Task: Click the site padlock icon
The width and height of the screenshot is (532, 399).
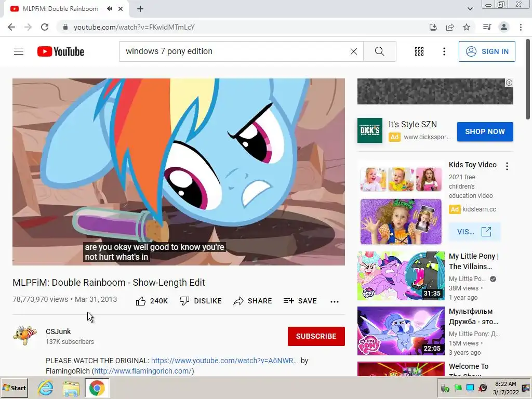Action: pyautogui.click(x=65, y=27)
